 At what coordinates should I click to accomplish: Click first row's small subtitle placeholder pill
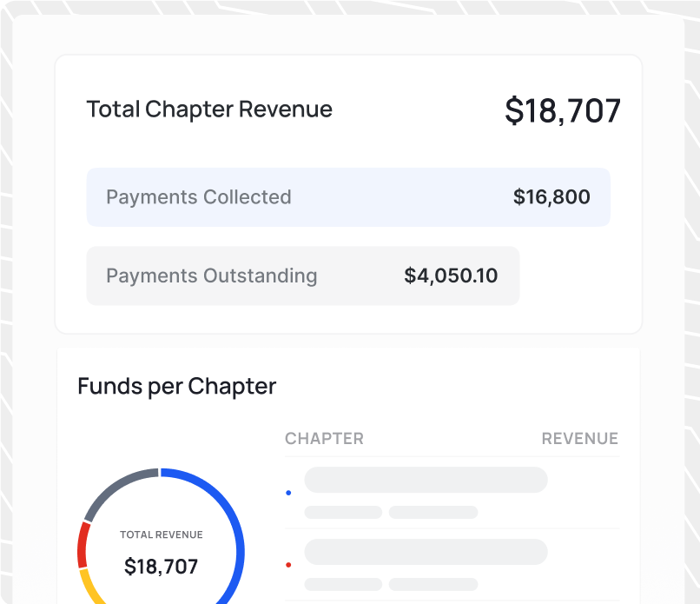343,512
